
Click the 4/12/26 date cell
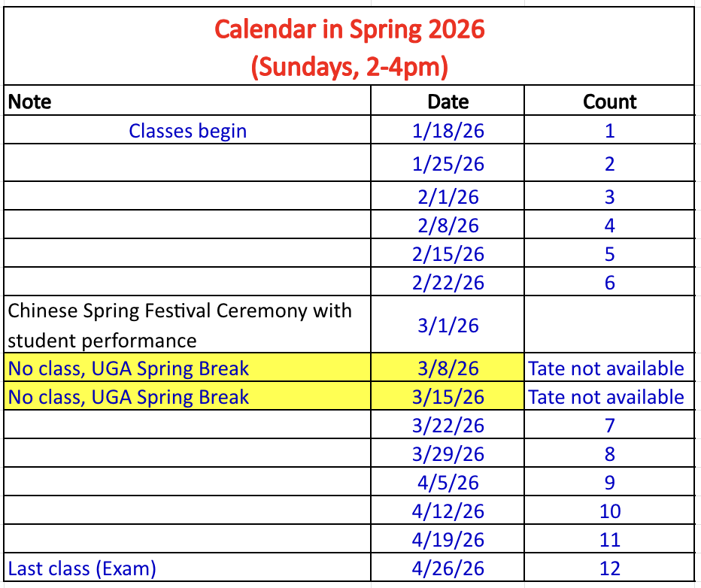(x=448, y=511)
